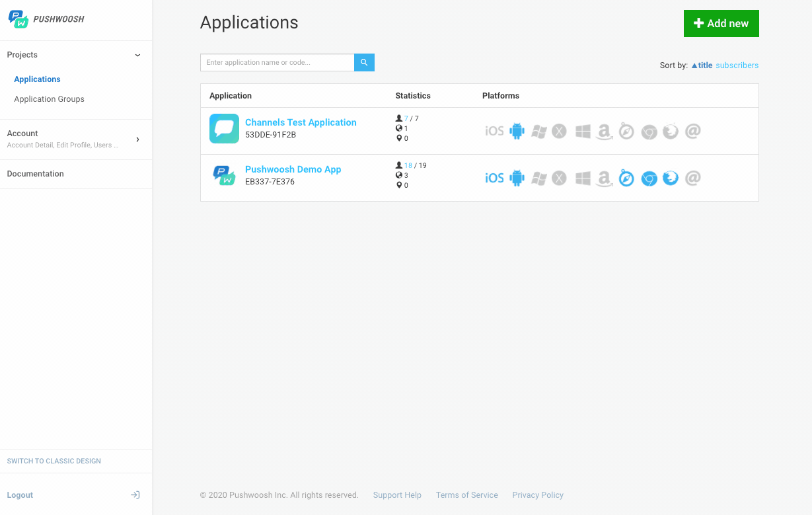Click Switch to Classic Design
This screenshot has height=515, width=812.
click(x=54, y=461)
